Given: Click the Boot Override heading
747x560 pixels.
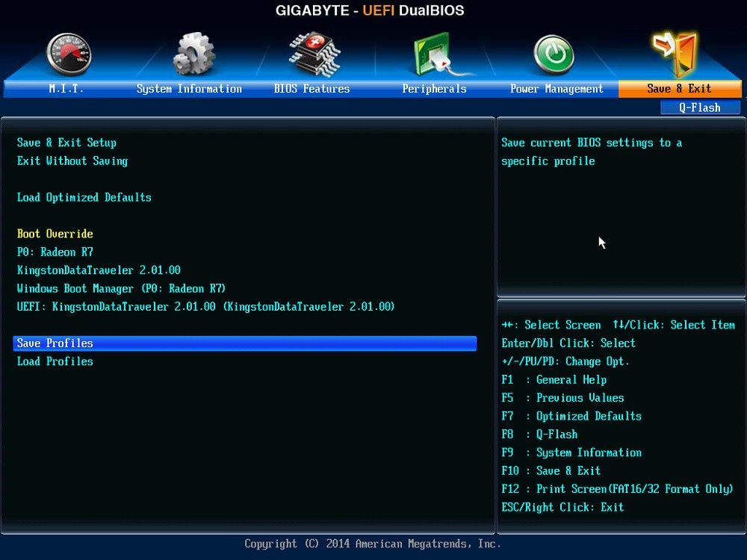Looking at the screenshot, I should pos(55,234).
